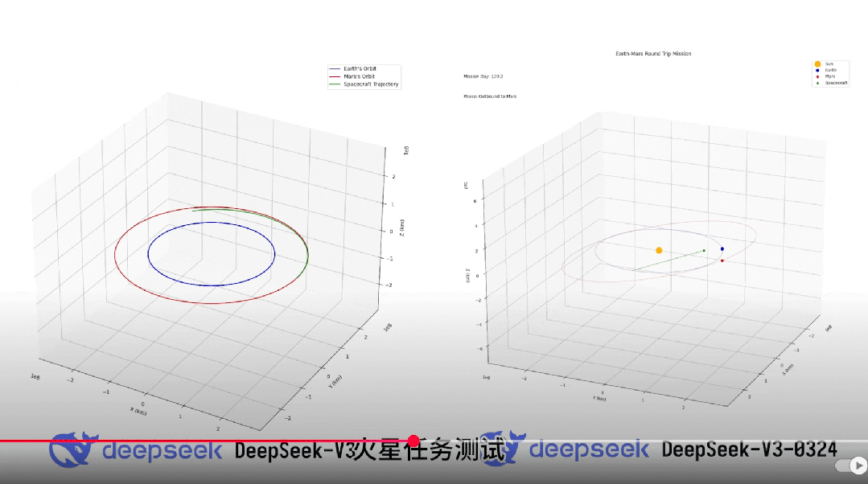Toggle the autoplay switch in the player
The image size is (868, 484).
point(851,466)
